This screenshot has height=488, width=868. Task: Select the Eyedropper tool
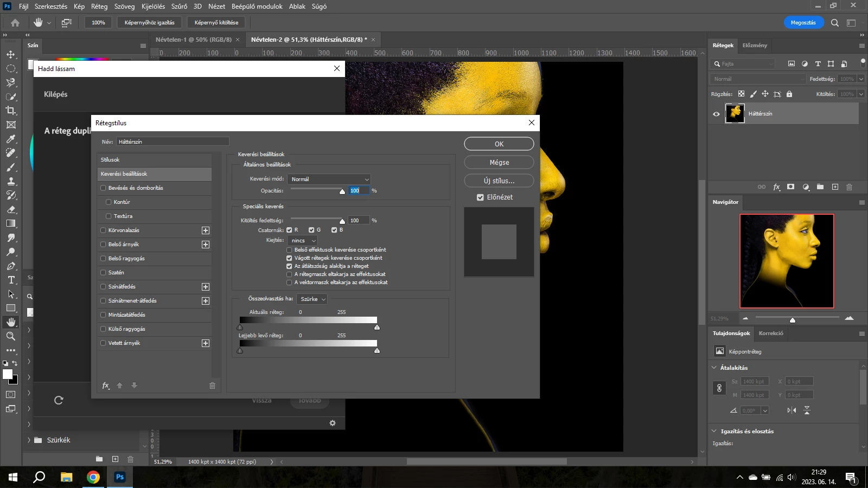(11, 139)
